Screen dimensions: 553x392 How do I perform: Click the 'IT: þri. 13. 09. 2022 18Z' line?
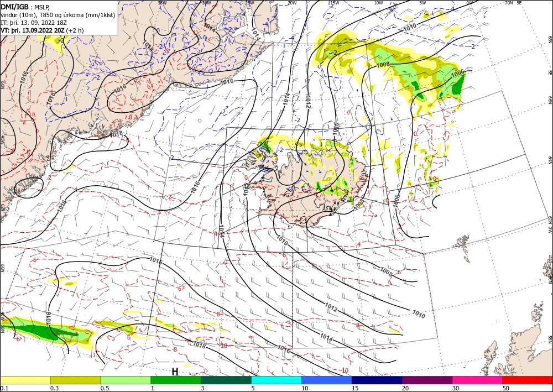[x=34, y=23]
